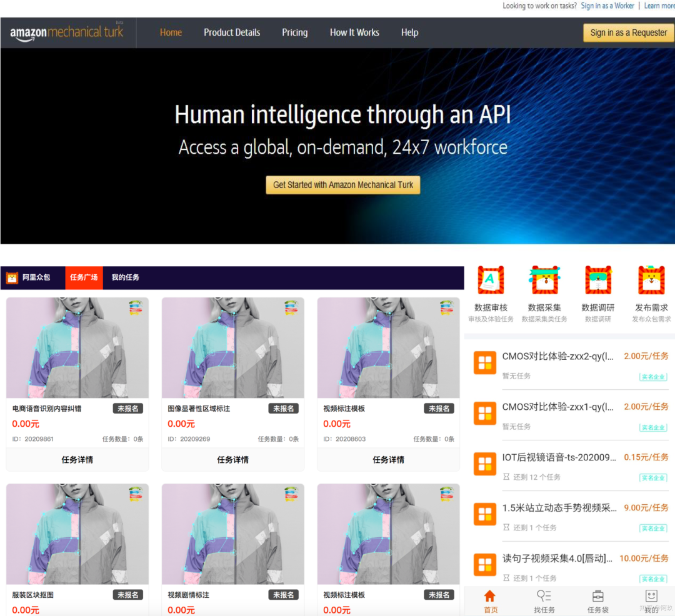
Task: Click orange grid icon beside 1.5米站立动态手势 task
Action: (485, 515)
